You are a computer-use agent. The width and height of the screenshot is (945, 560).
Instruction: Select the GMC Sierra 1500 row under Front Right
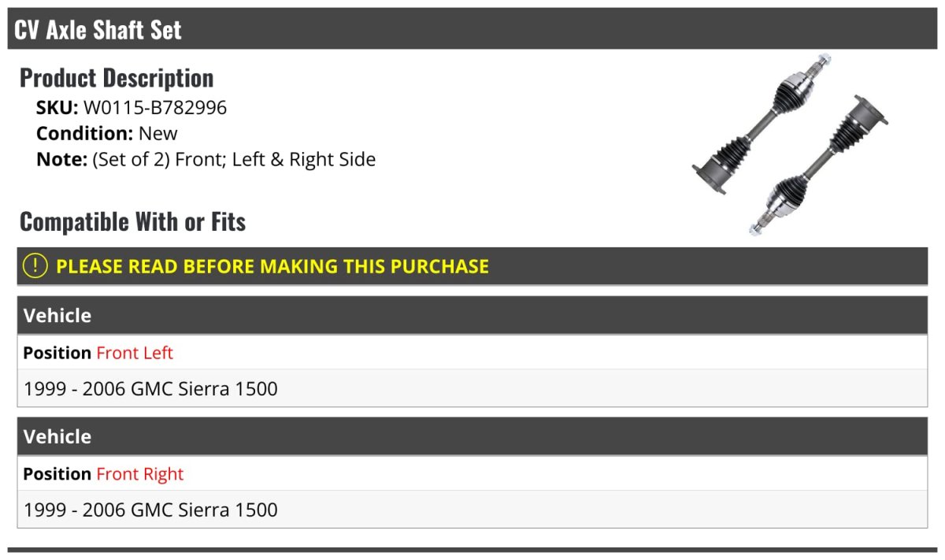[472, 510]
